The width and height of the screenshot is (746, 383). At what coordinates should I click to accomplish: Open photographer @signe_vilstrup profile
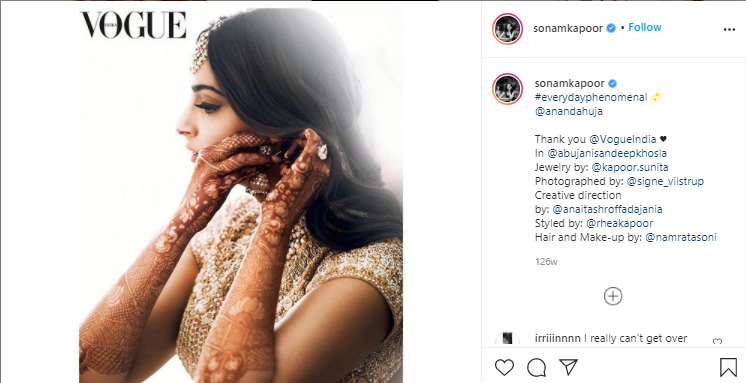click(x=665, y=181)
